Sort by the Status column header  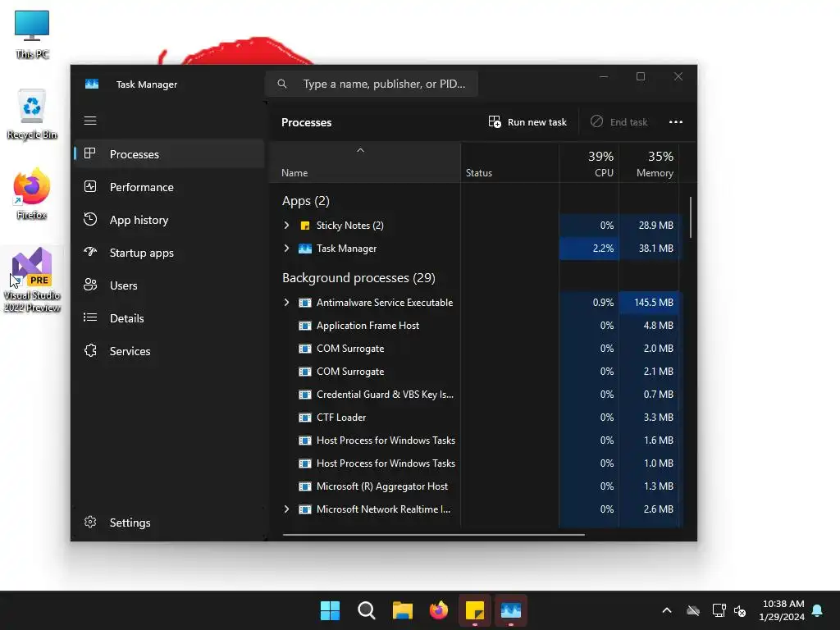click(x=510, y=163)
